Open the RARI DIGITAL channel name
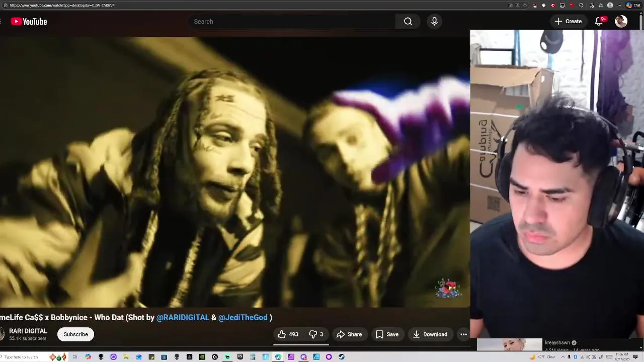This screenshot has width=644, height=362. pos(28,331)
